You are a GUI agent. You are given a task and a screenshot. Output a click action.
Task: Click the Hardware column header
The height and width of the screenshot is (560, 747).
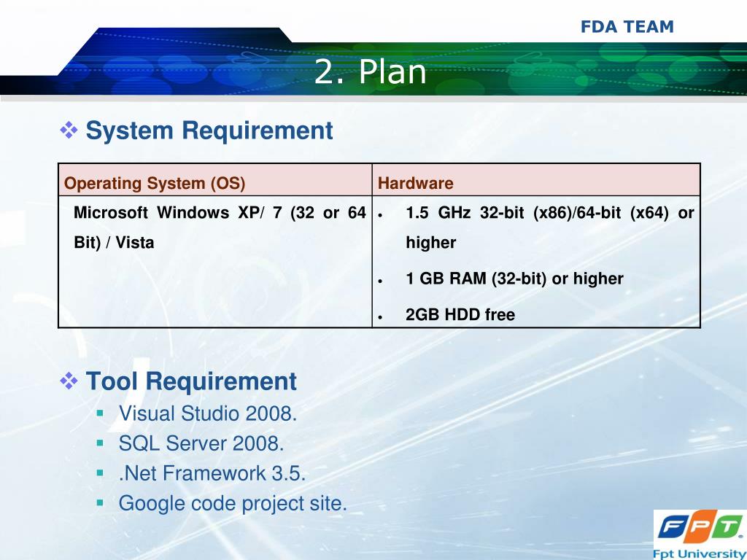pyautogui.click(x=415, y=183)
